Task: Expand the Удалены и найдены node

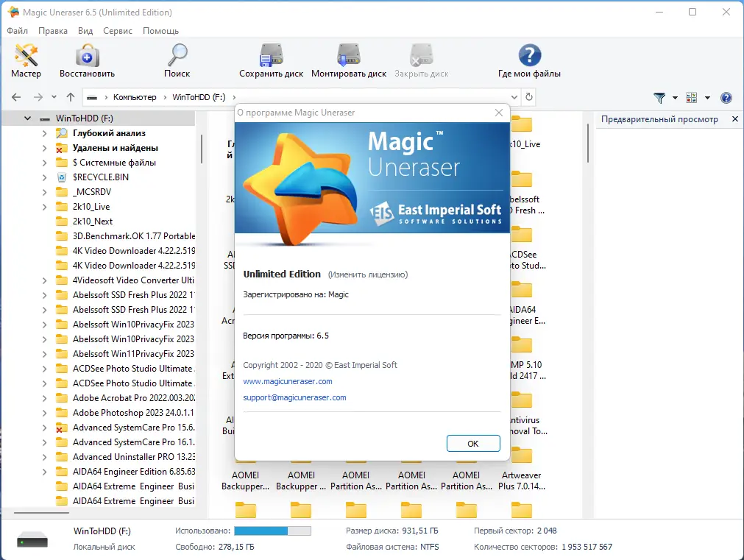Action: coord(44,148)
